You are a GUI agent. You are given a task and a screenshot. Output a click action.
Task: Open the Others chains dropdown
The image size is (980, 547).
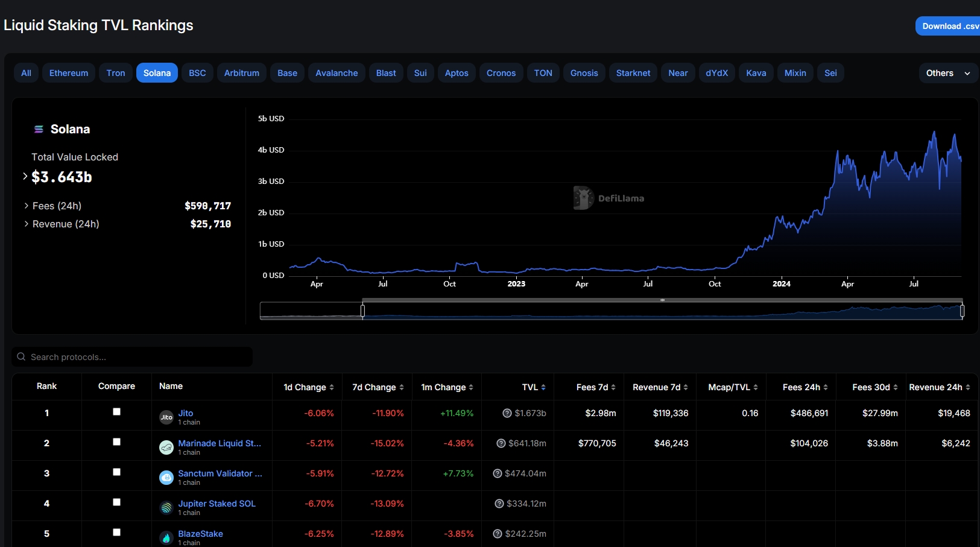point(948,73)
